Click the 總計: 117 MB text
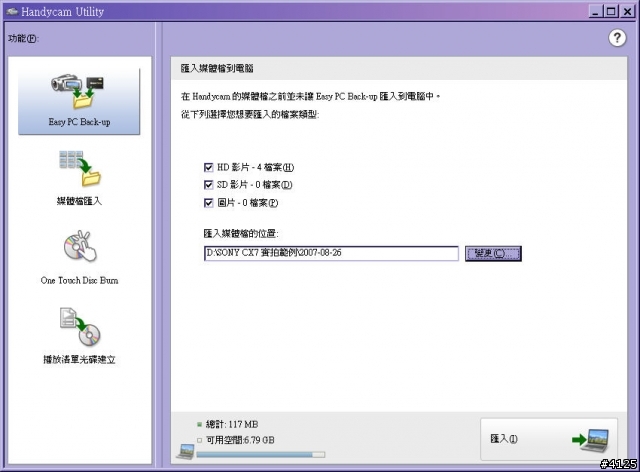 [232, 425]
